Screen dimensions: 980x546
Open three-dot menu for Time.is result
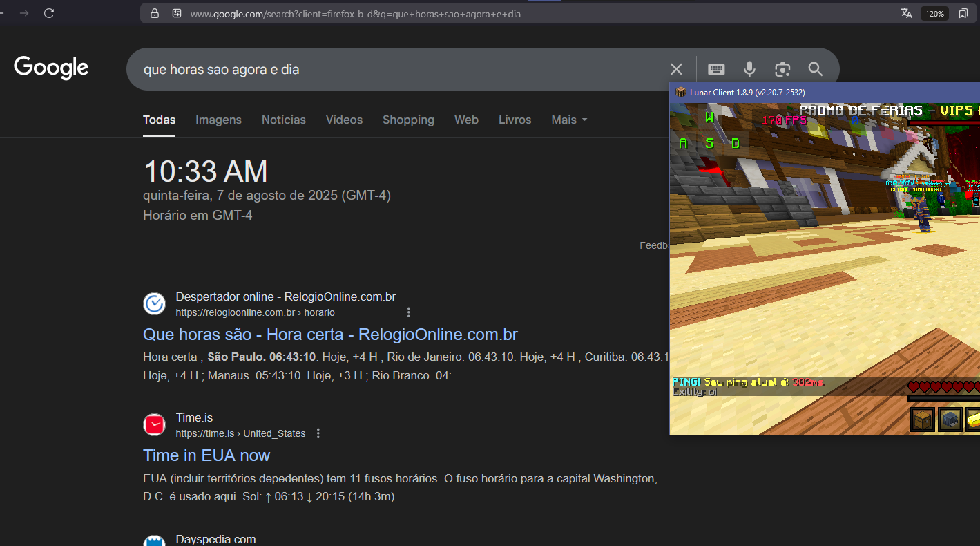[318, 433]
